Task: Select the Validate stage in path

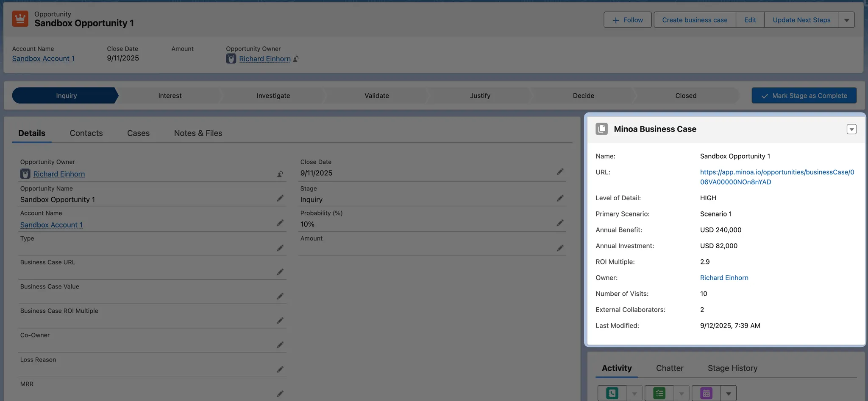Action: 377,95
